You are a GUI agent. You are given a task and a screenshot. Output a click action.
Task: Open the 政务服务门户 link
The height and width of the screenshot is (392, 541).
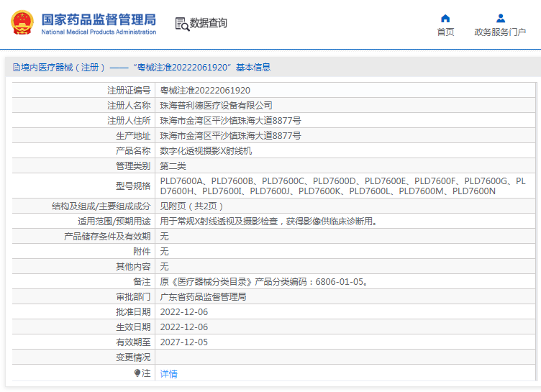pyautogui.click(x=500, y=32)
